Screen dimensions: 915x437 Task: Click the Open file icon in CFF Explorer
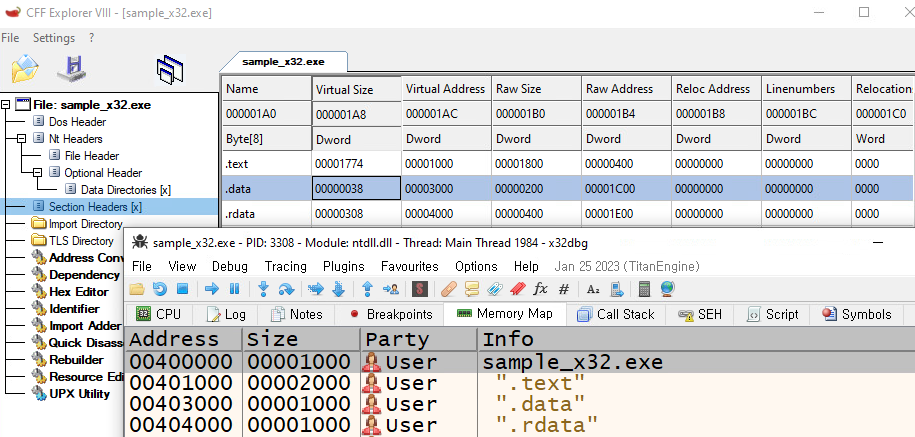pos(25,68)
